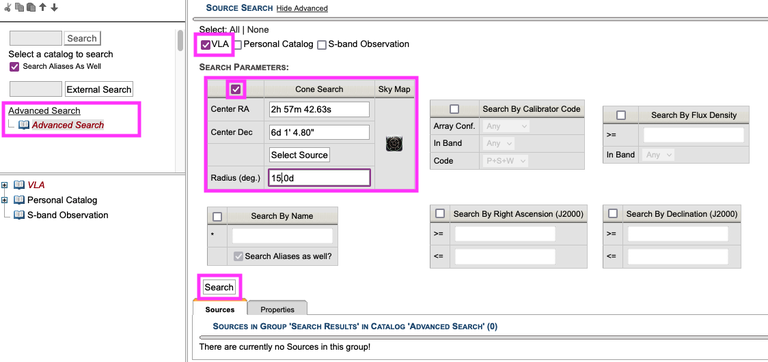Check the S-band Observation checkbox

pos(322,45)
